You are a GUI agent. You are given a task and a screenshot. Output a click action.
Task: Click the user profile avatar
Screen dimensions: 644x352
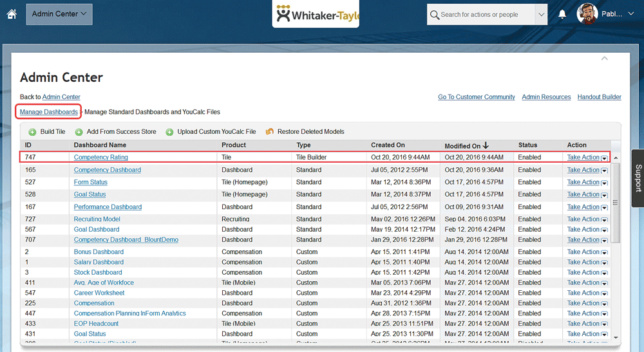pos(587,14)
